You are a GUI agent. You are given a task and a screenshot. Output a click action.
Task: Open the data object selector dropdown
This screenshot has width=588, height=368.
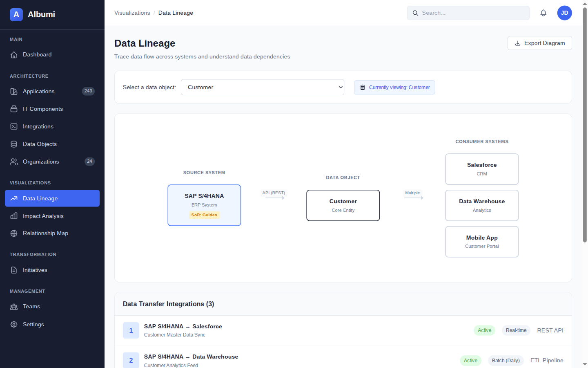(x=263, y=87)
